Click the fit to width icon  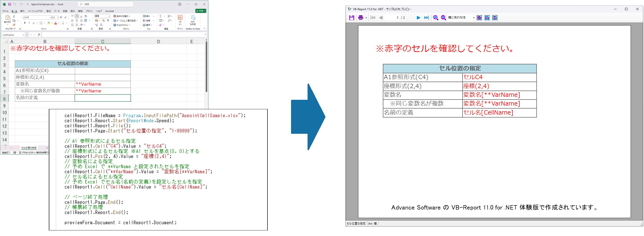[487, 18]
